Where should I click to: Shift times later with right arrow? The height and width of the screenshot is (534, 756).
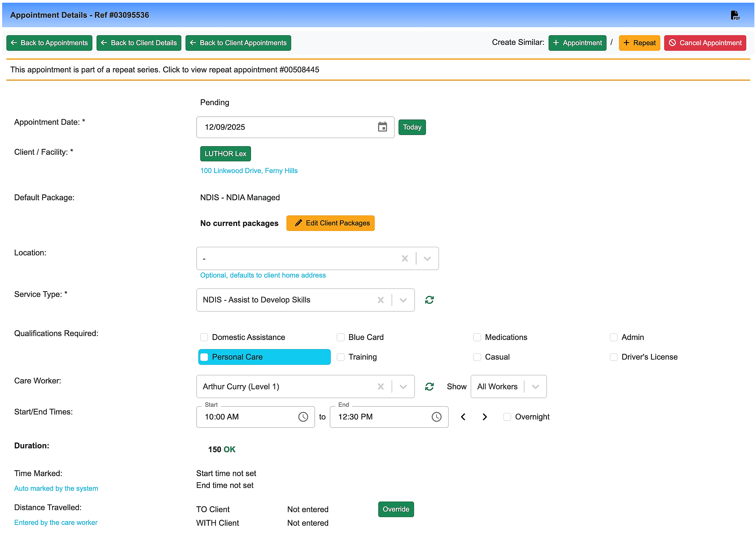coord(484,417)
